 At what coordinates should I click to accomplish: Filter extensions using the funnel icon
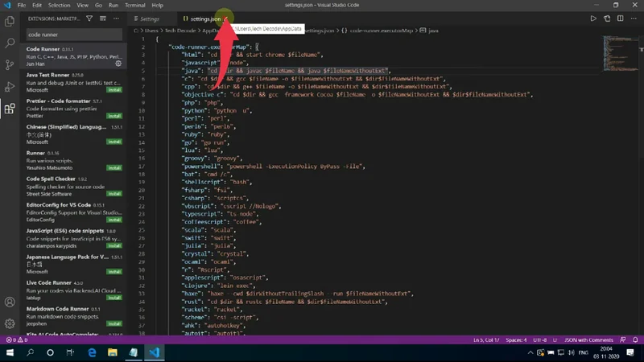click(91, 18)
